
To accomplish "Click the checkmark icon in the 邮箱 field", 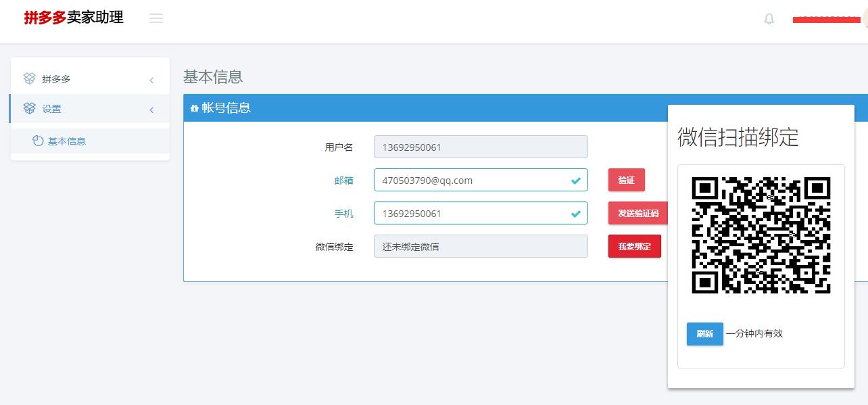I will [576, 181].
